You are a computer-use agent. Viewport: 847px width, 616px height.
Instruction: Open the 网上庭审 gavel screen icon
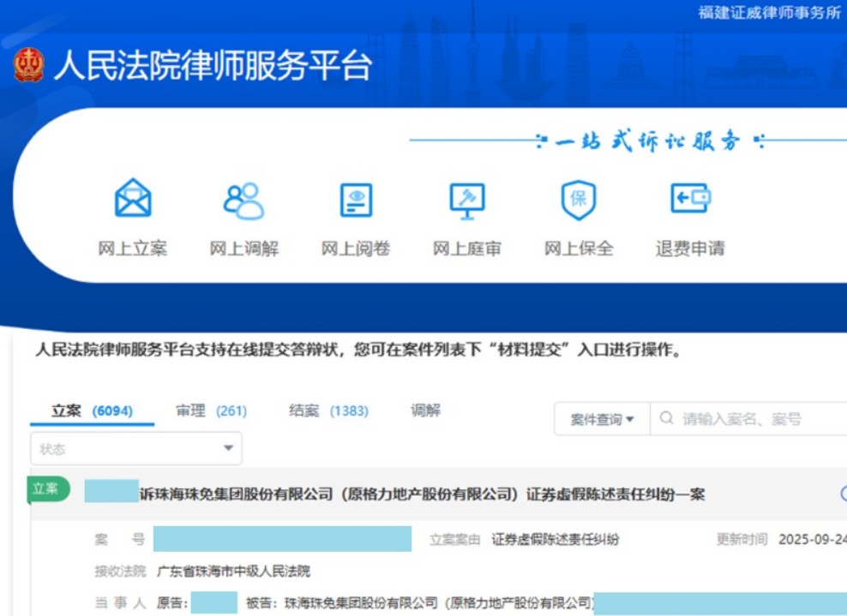pyautogui.click(x=467, y=200)
